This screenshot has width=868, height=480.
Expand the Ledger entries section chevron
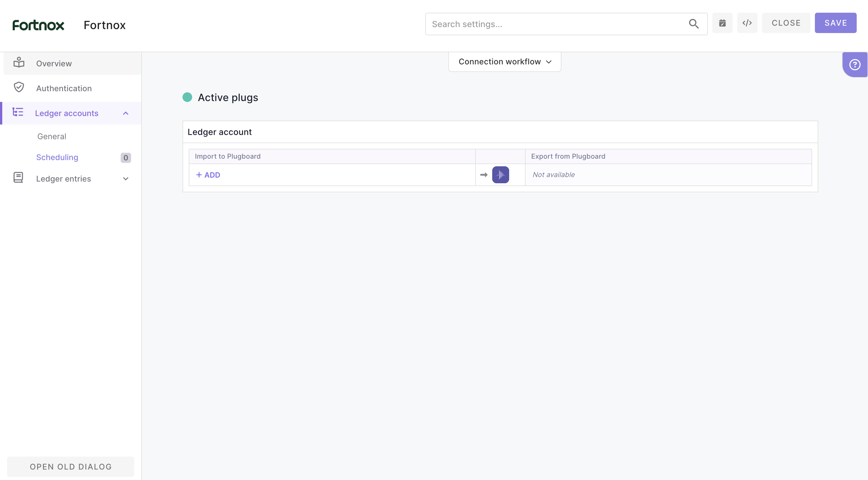tap(126, 179)
